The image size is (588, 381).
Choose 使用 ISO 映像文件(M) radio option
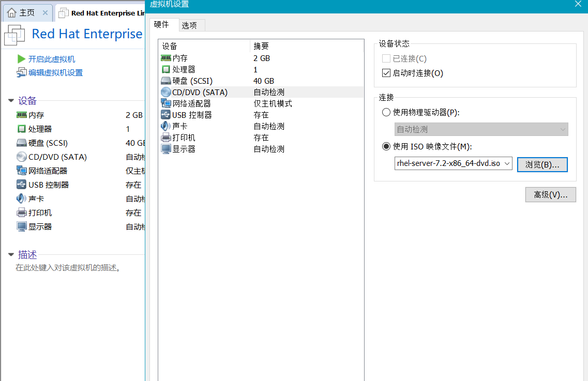coord(386,146)
